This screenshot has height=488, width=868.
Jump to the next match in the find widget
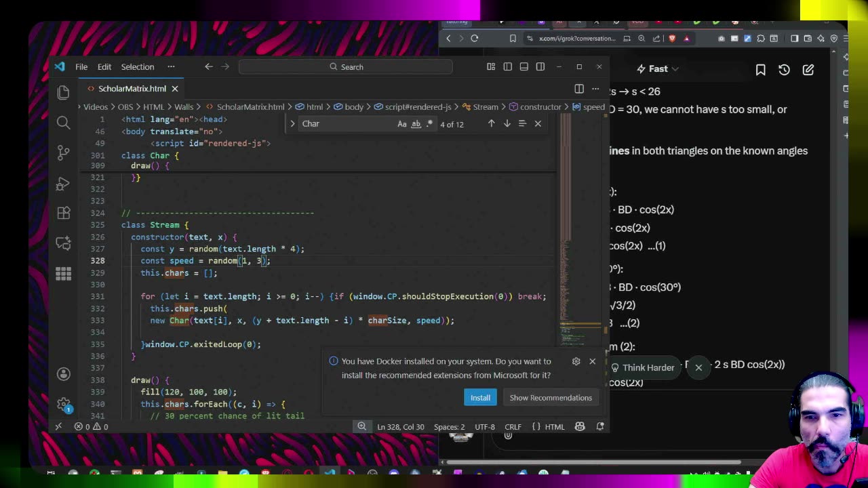tap(507, 123)
